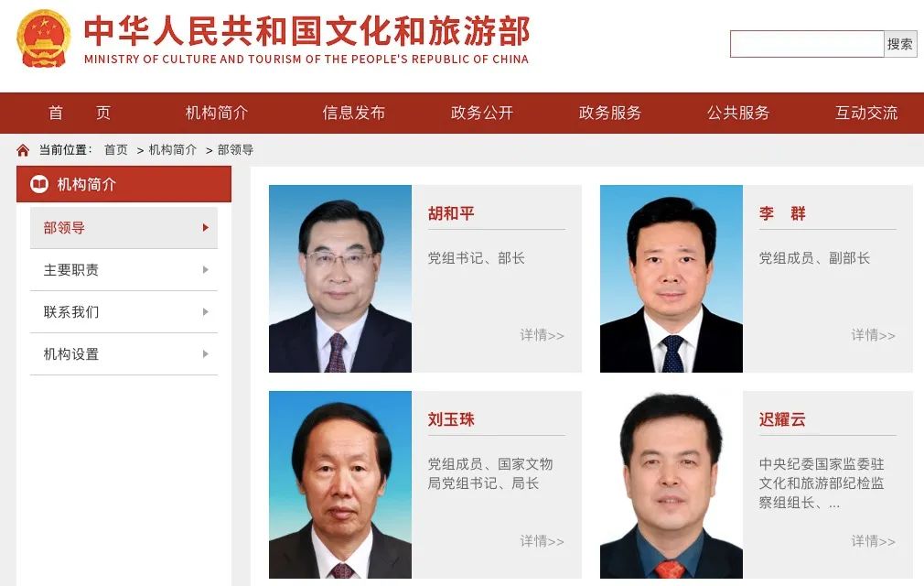
Task: Click the home icon in breadcrumb
Action: pyautogui.click(x=23, y=150)
